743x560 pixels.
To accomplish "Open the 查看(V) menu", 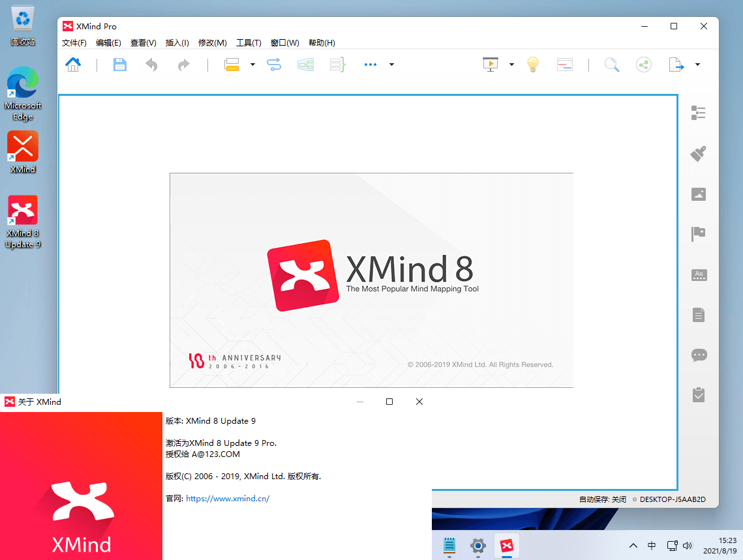I will [x=143, y=42].
